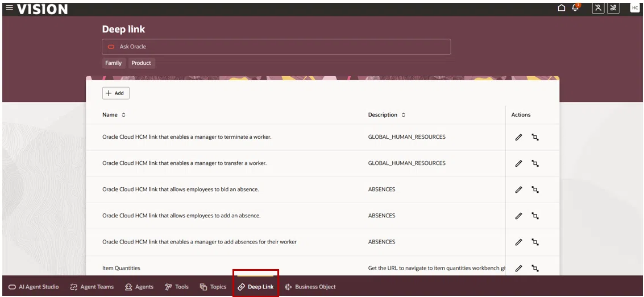Switch to the Business Object tab
This screenshot has width=644, height=297.
click(x=310, y=287)
